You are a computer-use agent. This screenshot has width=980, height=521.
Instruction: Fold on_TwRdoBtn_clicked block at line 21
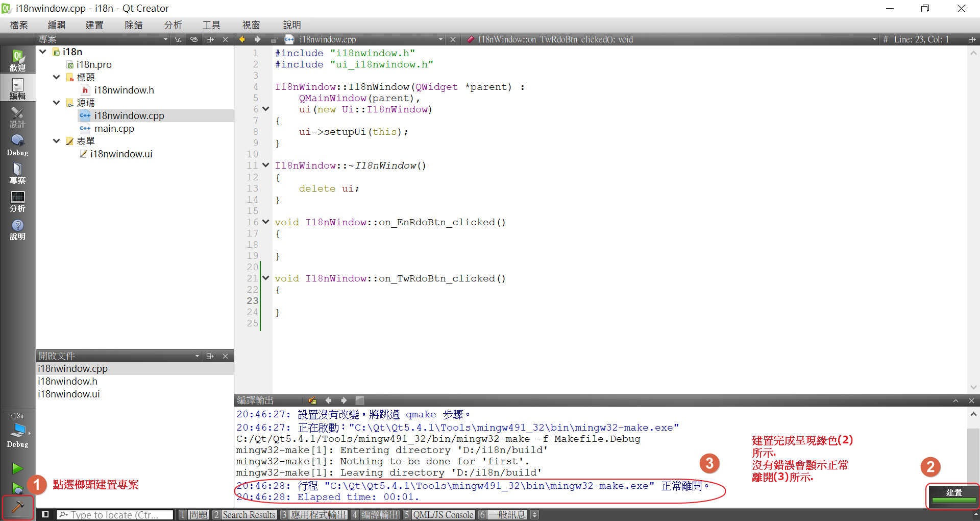265,278
